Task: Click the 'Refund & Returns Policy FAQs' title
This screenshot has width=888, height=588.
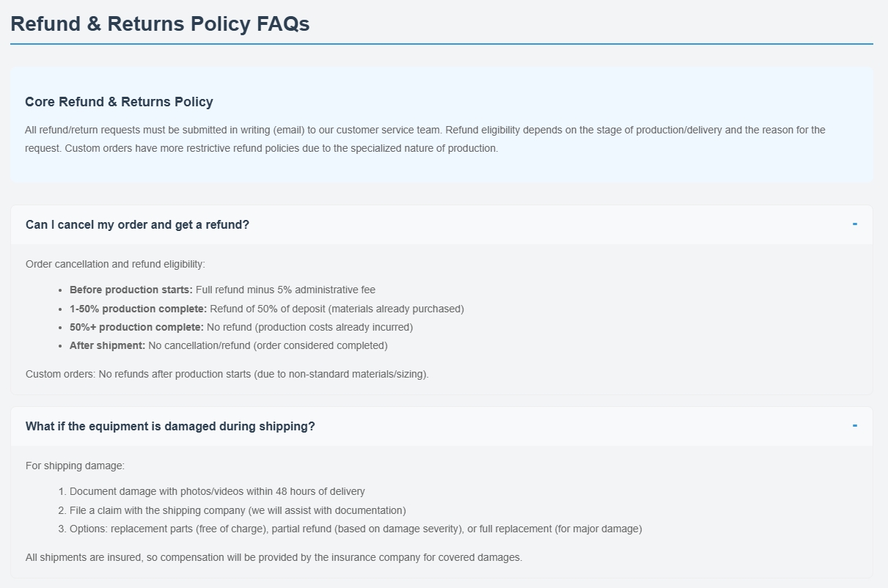Action: coord(160,23)
